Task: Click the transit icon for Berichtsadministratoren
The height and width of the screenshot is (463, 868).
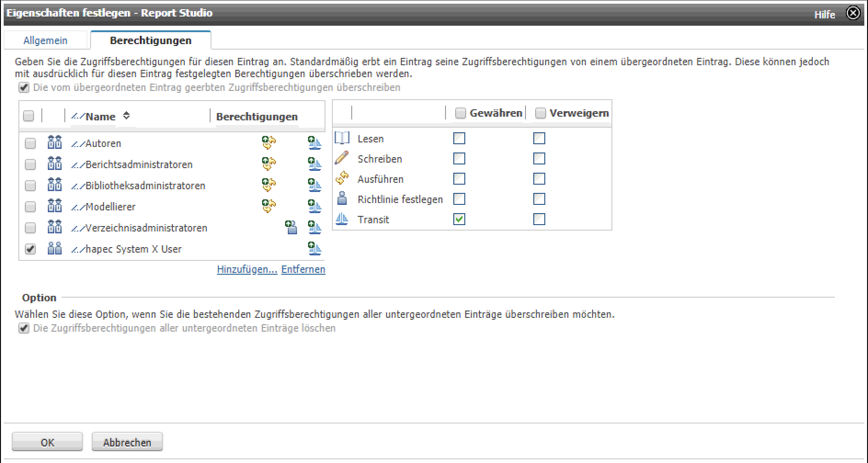Action: click(314, 164)
